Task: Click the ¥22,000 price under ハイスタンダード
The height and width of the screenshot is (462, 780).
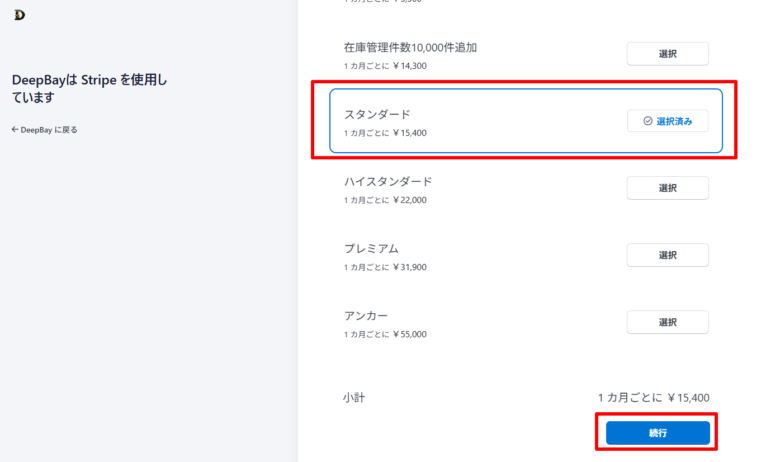Action: pos(410,200)
